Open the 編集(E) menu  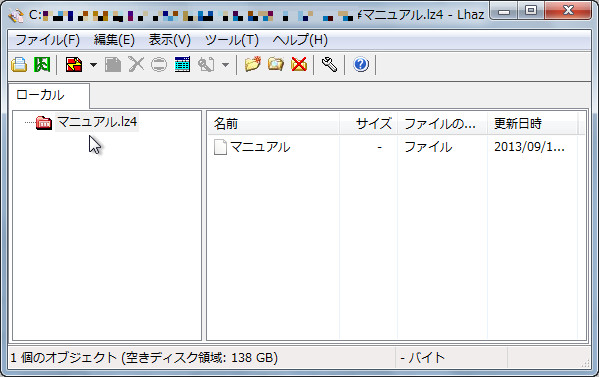[114, 40]
